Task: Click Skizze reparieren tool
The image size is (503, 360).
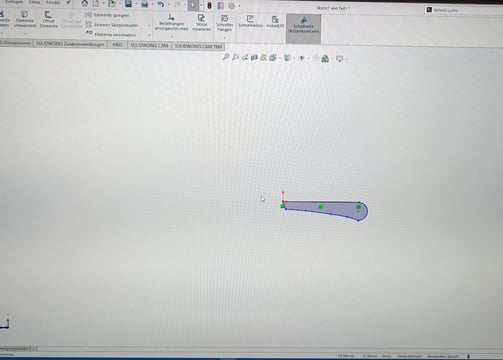Action: coord(201,22)
